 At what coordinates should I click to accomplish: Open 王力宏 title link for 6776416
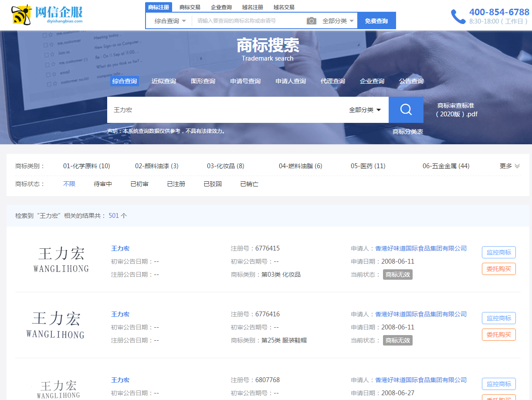click(x=120, y=314)
